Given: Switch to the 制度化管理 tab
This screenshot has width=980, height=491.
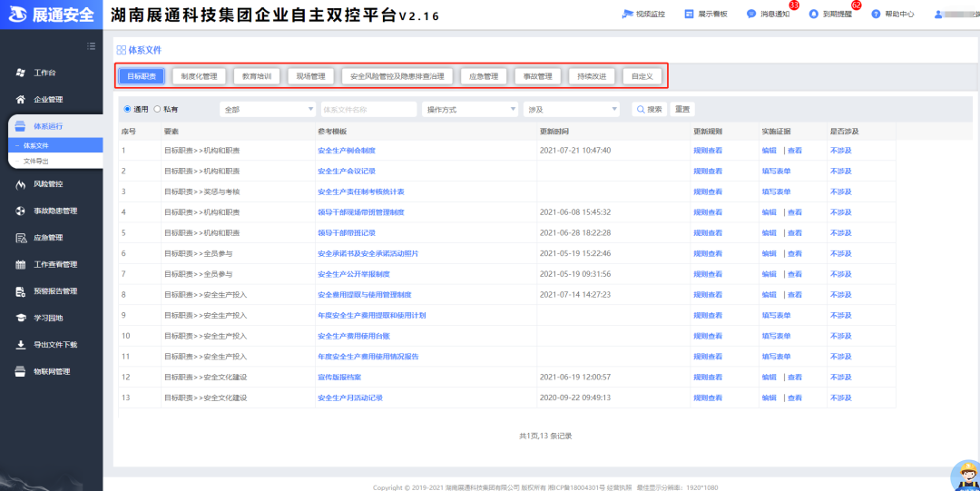Looking at the screenshot, I should point(199,76).
